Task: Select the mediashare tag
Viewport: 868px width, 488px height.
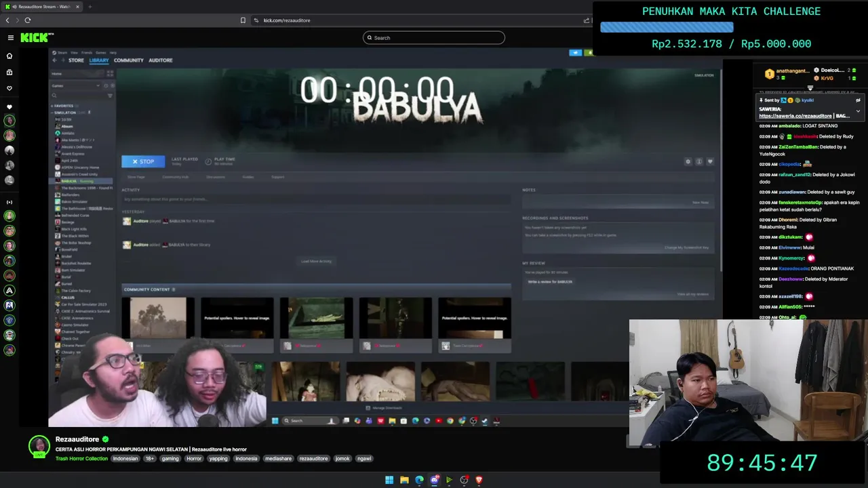Action: (x=279, y=459)
